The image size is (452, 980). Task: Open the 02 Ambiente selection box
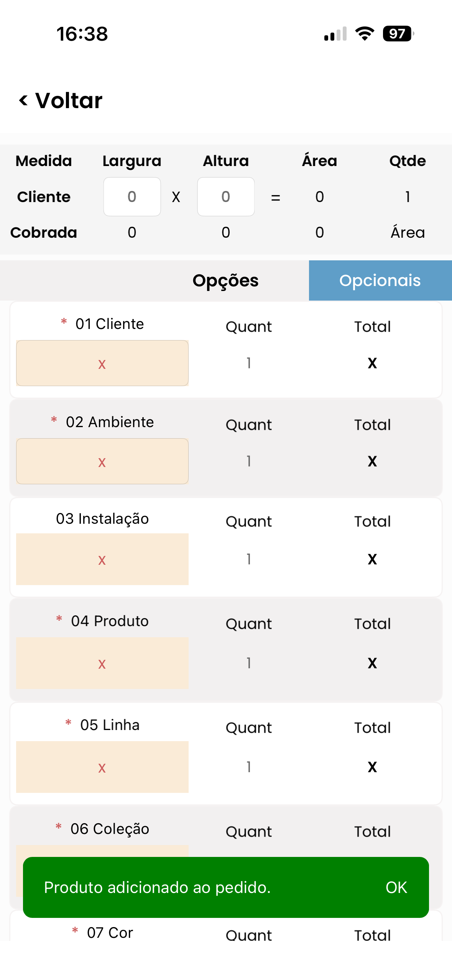tap(102, 461)
